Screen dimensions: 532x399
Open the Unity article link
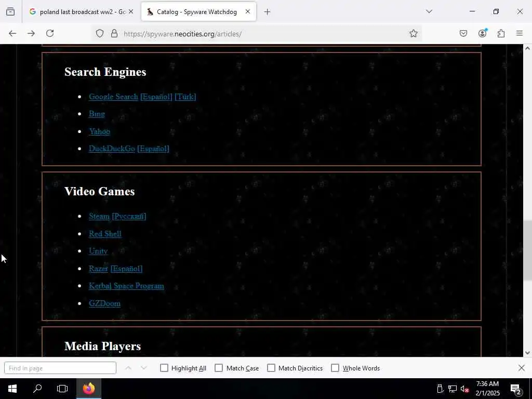[98, 251]
